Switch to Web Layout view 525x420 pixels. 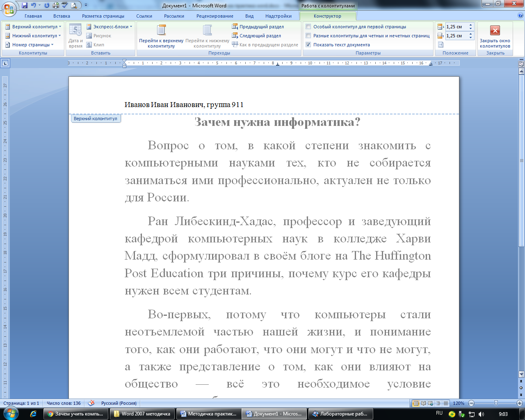[x=431, y=403]
